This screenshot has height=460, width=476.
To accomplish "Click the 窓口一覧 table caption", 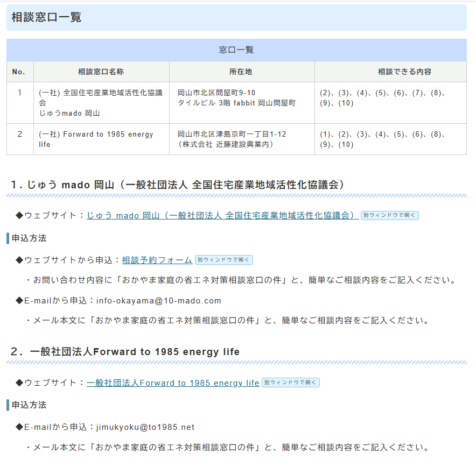I will coord(236,50).
